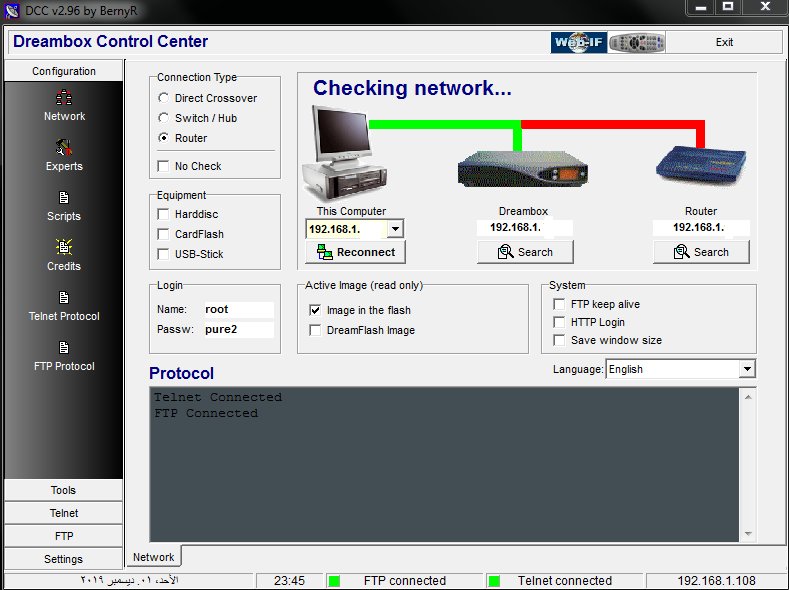This screenshot has height=590, width=789.
Task: Toggle Image in the flash checkbox
Action: point(315,310)
